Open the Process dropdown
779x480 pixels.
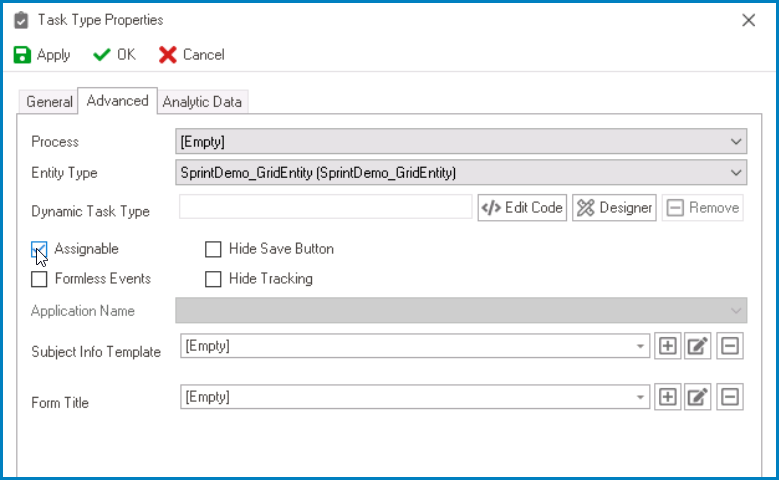pyautogui.click(x=737, y=142)
